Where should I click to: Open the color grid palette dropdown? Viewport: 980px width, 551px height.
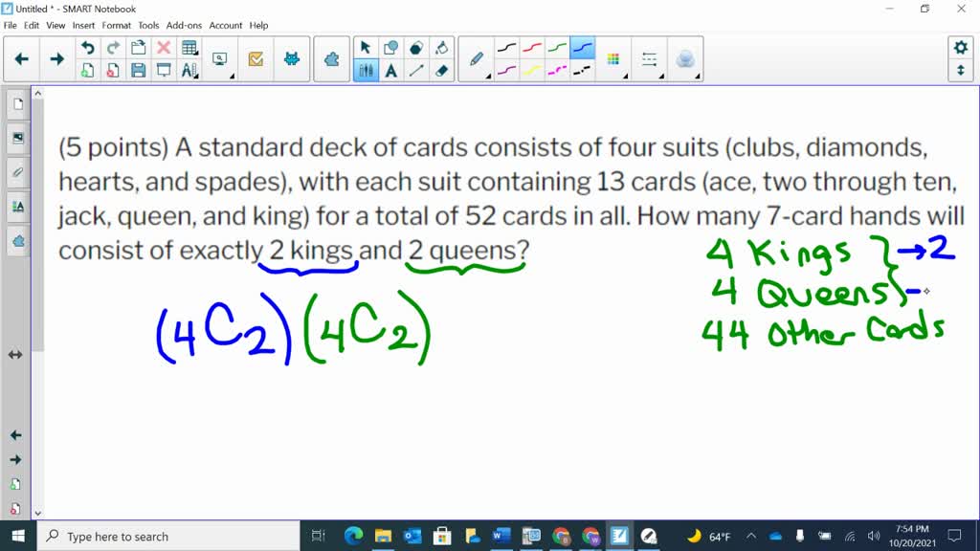tap(613, 59)
